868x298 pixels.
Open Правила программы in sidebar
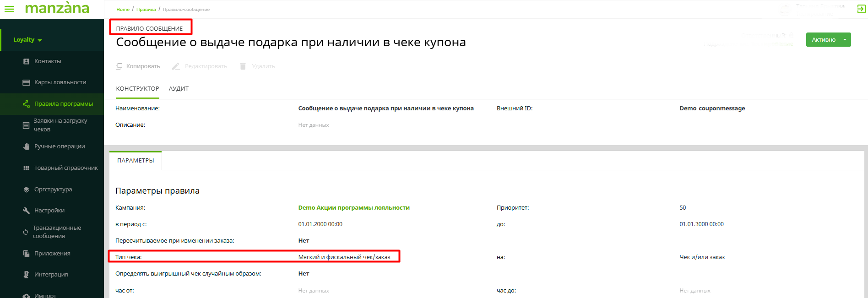63,104
